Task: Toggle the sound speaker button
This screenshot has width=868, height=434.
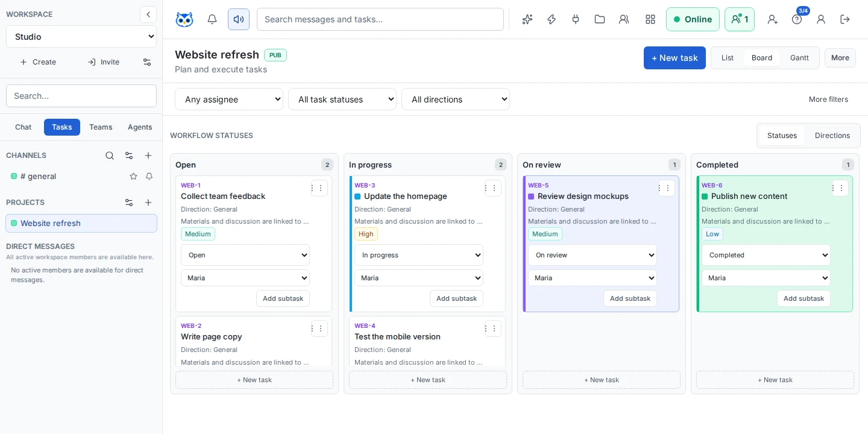Action: tap(239, 19)
